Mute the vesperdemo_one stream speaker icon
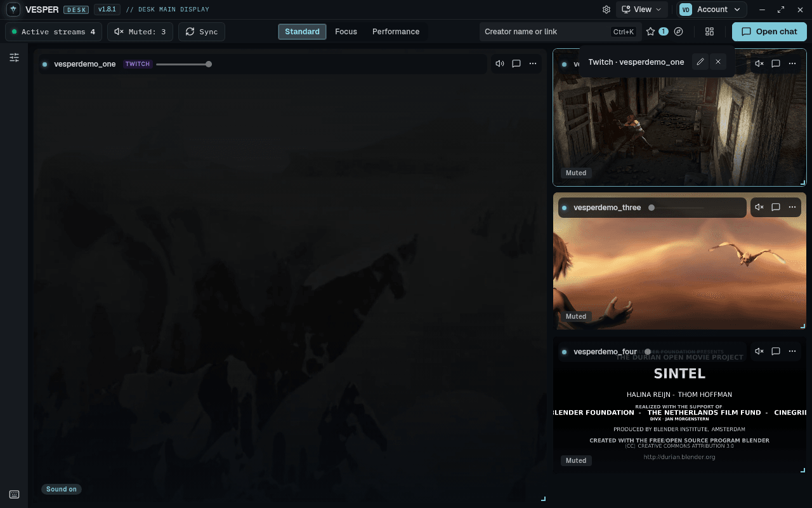 coord(500,63)
